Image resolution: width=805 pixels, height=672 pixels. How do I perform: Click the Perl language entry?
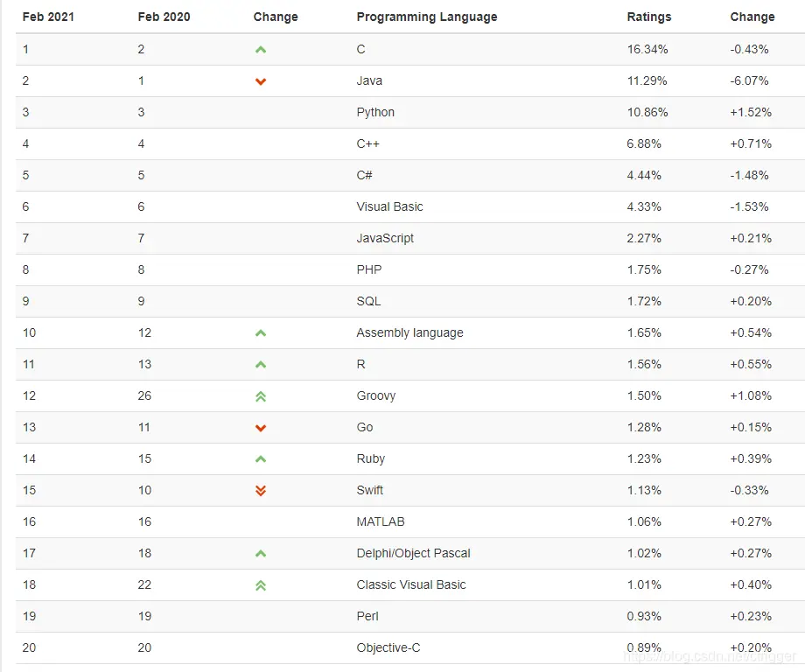367,616
